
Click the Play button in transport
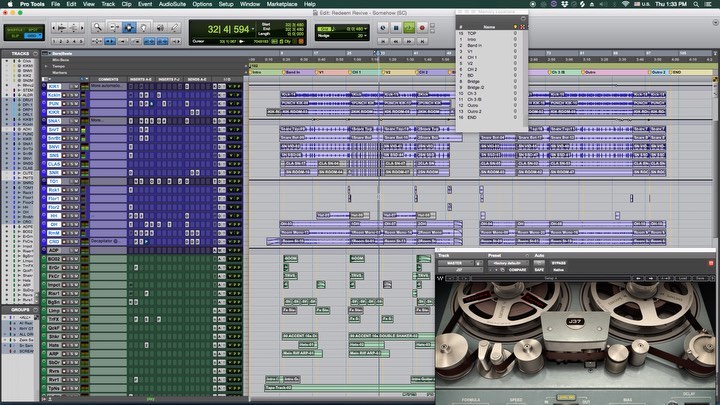coord(409,28)
